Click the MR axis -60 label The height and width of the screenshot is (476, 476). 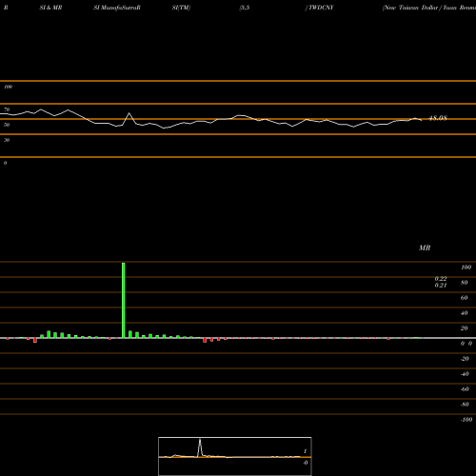click(x=465, y=389)
